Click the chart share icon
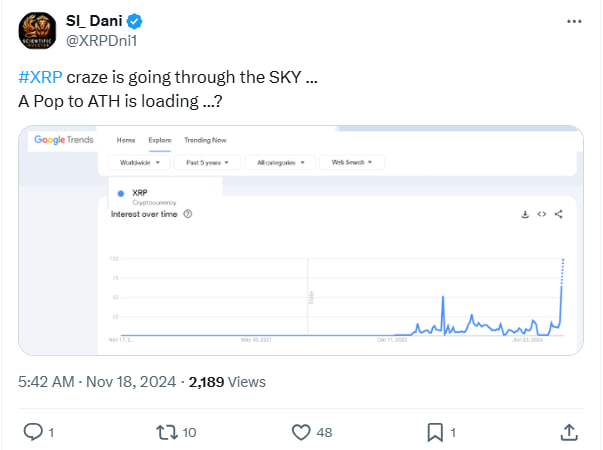The width and height of the screenshot is (603, 450). [559, 214]
